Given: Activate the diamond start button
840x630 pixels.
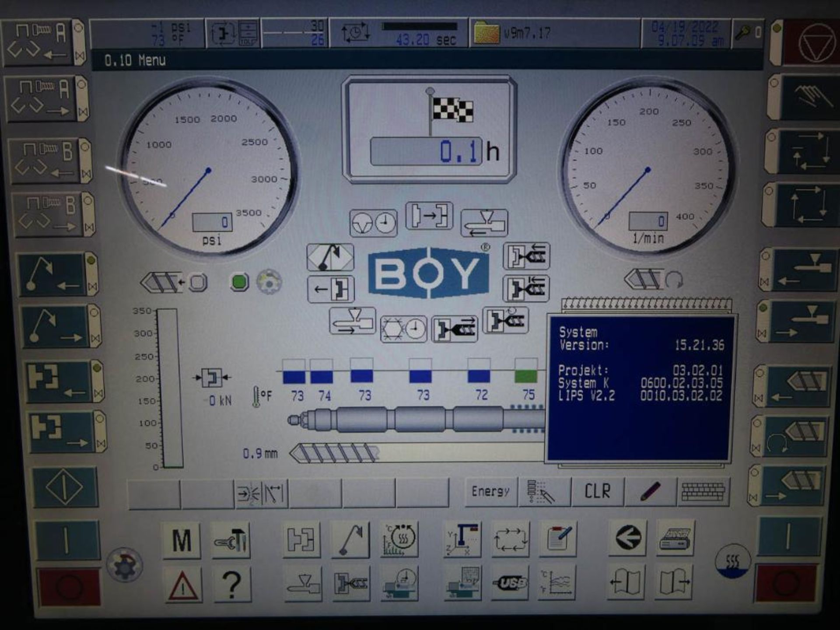Looking at the screenshot, I should coord(64,487).
